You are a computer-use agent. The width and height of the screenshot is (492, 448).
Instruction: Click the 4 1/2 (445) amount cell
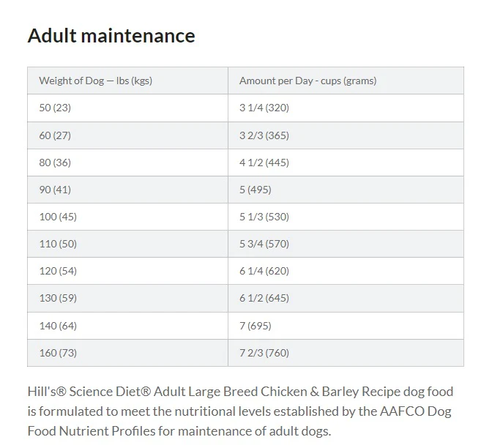346,163
